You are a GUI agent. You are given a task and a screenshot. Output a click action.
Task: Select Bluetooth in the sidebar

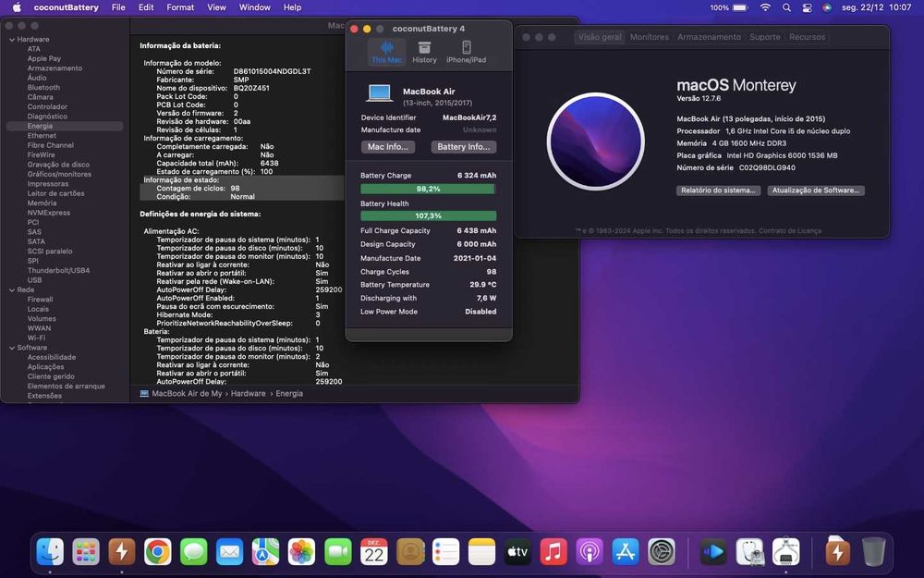43,87
